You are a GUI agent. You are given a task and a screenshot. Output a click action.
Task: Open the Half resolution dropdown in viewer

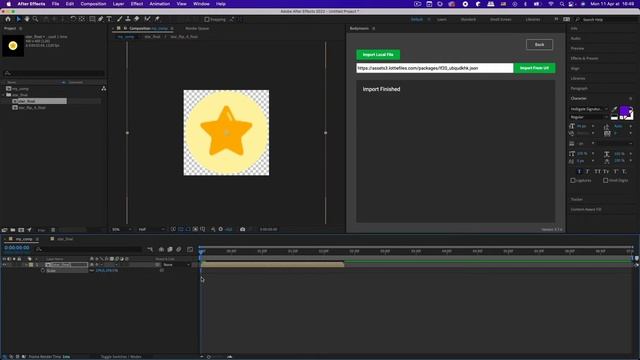point(151,229)
